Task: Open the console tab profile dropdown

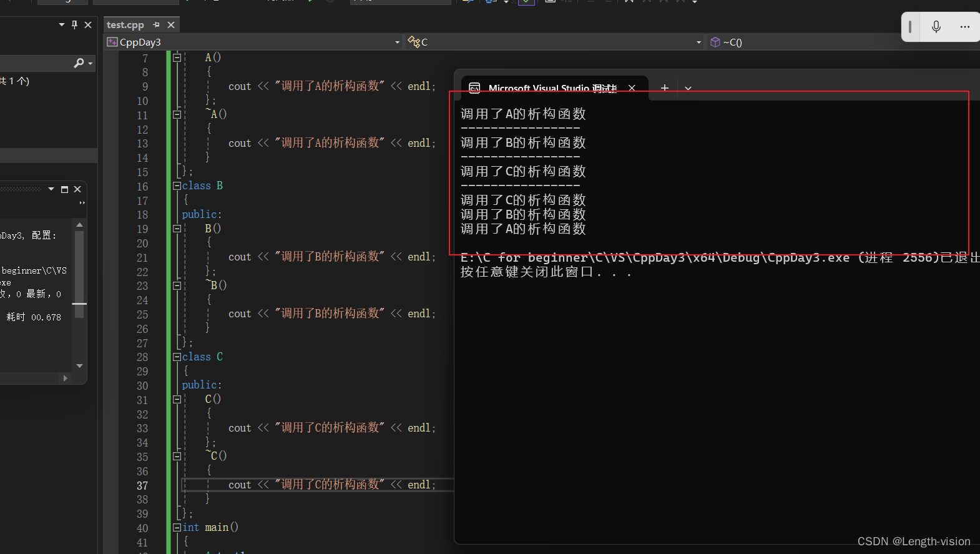Action: pyautogui.click(x=688, y=88)
